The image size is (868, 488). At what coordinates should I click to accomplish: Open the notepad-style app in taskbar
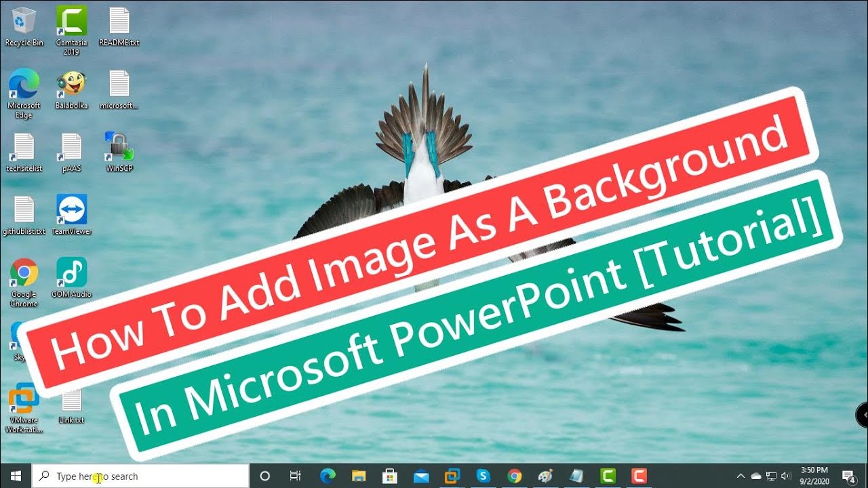click(x=576, y=476)
